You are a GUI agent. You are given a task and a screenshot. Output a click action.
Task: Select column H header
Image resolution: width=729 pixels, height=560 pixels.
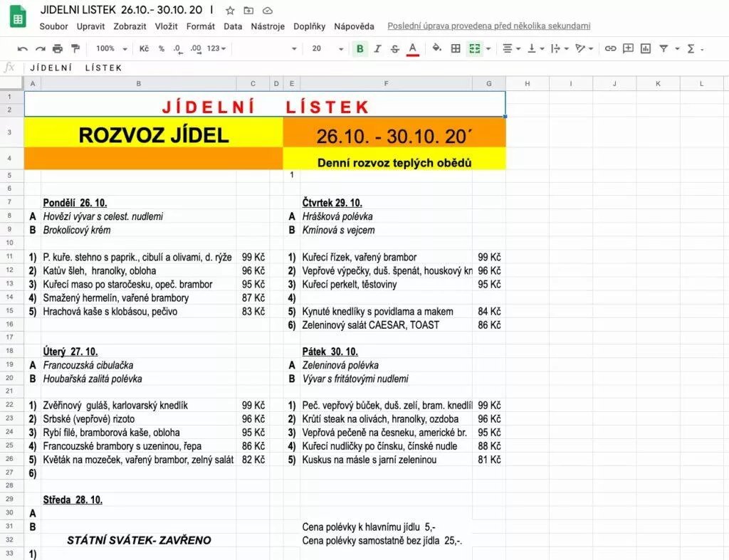tap(528, 84)
